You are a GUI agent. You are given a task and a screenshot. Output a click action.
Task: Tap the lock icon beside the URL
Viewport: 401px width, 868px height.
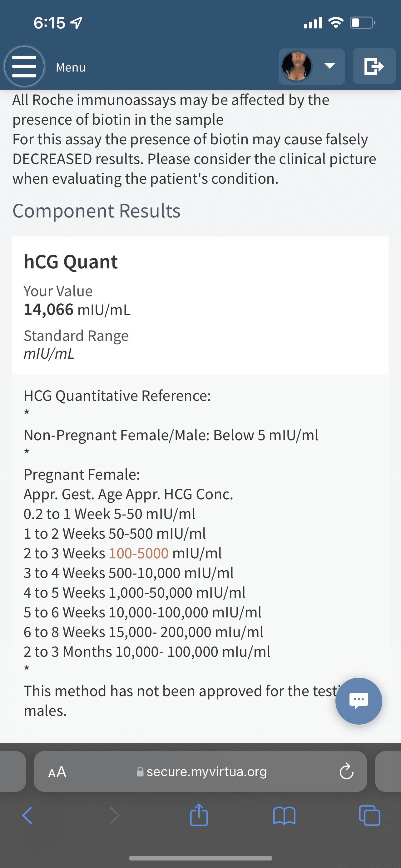140,772
